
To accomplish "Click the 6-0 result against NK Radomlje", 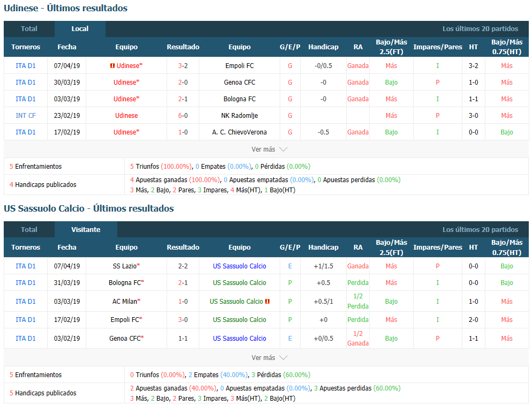I will pos(183,116).
